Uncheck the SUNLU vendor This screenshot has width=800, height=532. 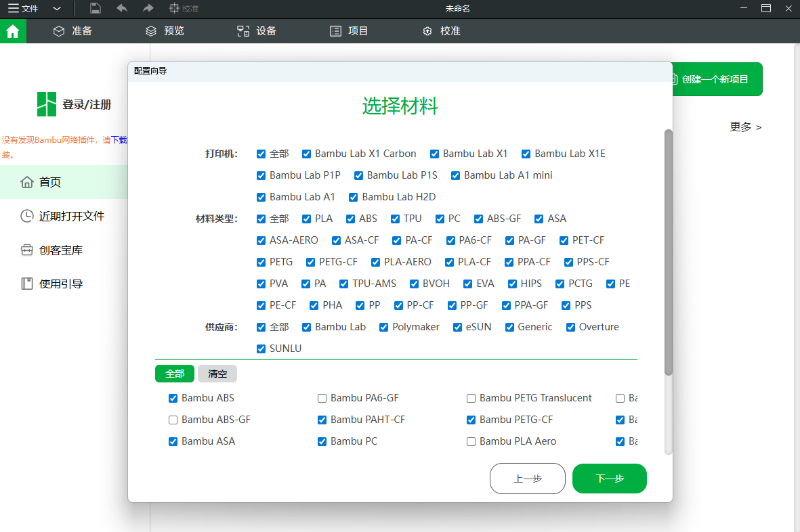[261, 349]
